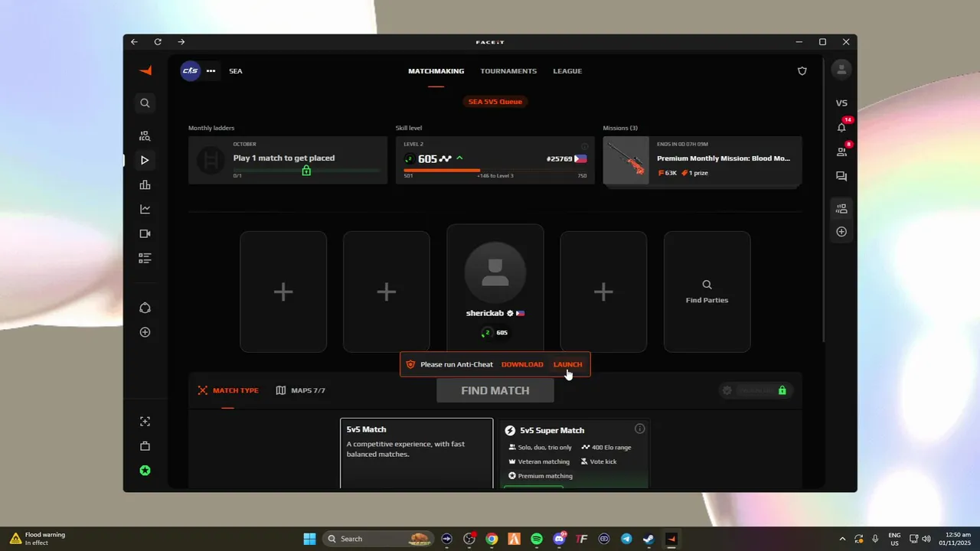Go back with the left arrow

point(134,42)
